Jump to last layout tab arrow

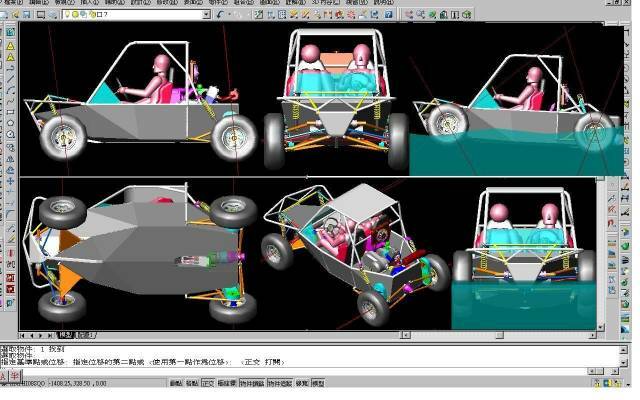(x=50, y=335)
